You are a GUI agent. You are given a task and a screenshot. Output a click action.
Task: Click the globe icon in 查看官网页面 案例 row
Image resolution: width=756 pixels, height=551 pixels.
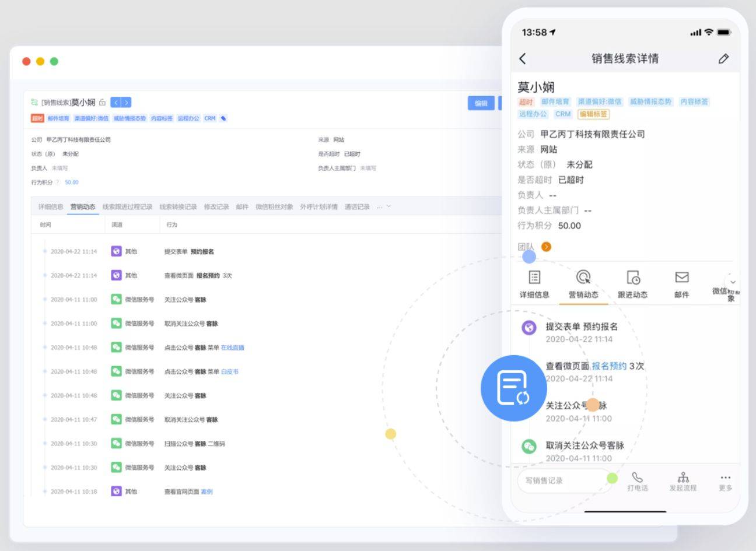[116, 492]
